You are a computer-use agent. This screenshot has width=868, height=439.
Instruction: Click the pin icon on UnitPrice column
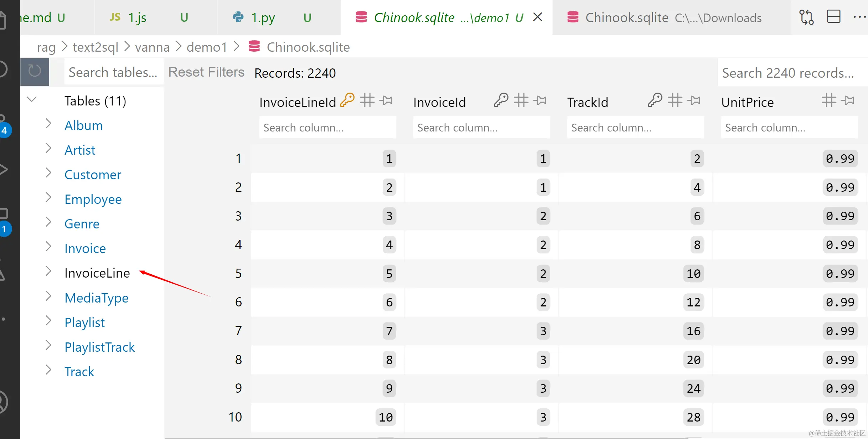[848, 100]
